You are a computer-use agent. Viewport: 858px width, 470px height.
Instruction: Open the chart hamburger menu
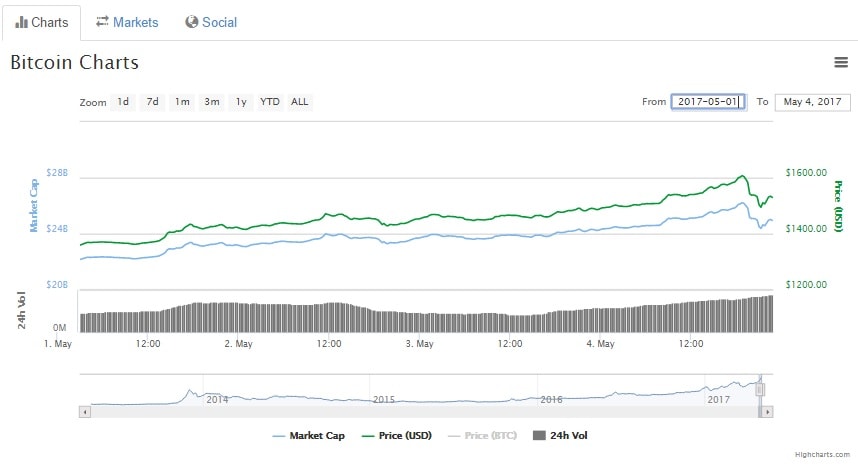click(x=841, y=63)
